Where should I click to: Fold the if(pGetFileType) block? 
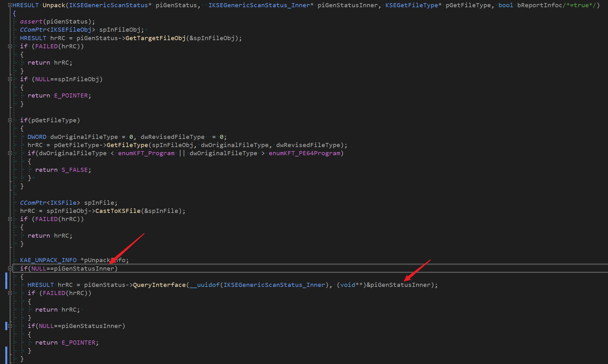click(10, 120)
